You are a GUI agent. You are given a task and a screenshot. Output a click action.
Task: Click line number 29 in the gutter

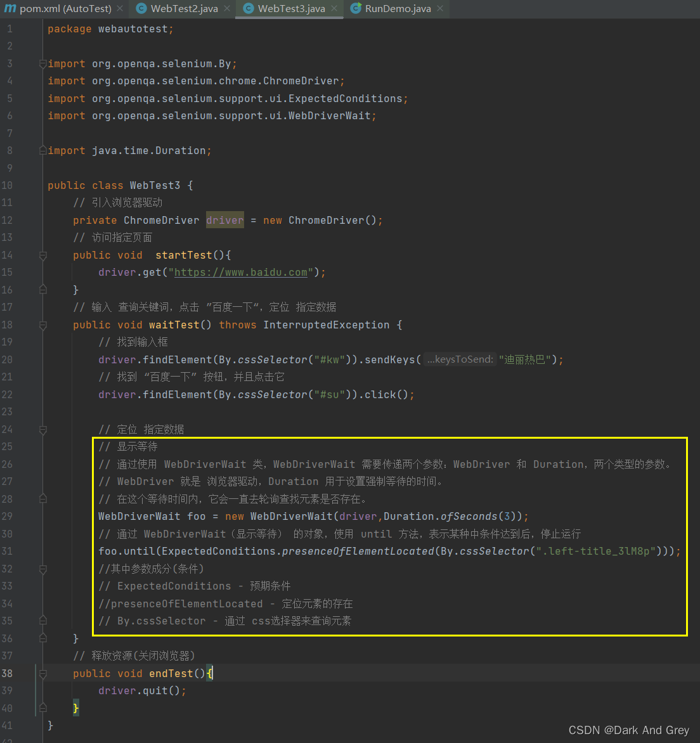[7, 517]
